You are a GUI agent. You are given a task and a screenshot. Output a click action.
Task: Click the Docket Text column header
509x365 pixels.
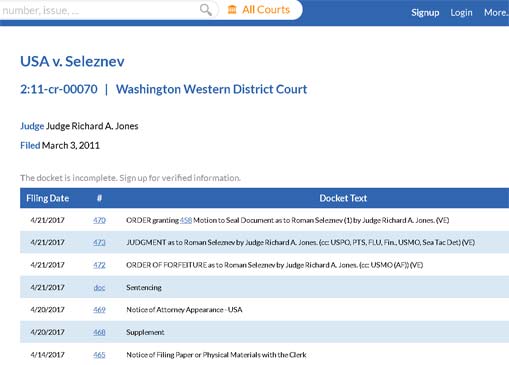[x=343, y=198]
